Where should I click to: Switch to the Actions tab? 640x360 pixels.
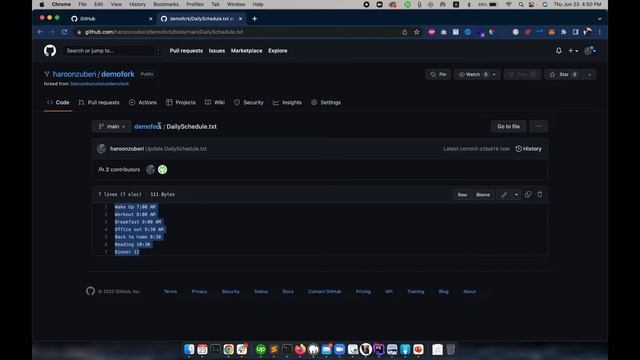[143, 102]
